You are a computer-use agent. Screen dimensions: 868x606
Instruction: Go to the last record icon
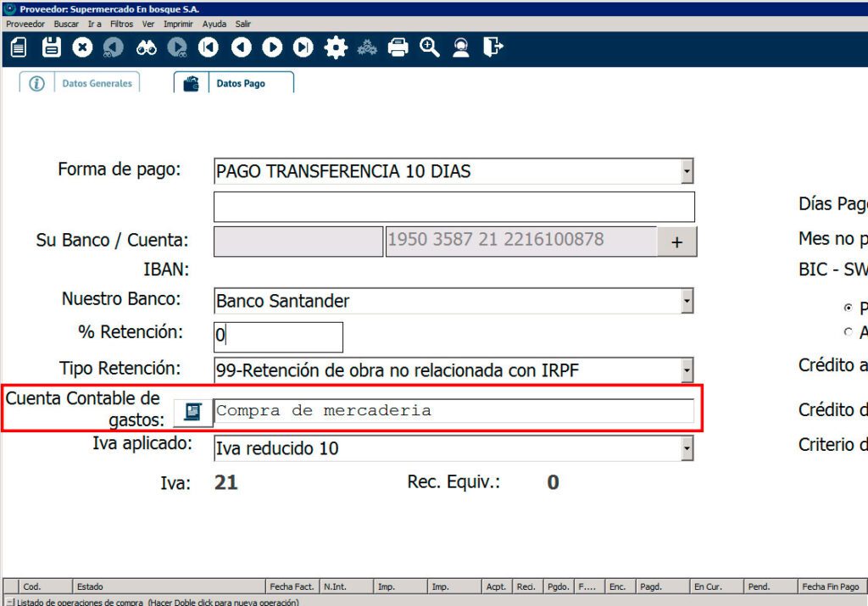point(303,48)
